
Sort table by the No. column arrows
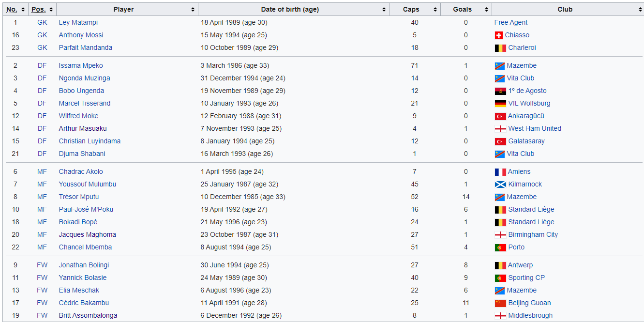[x=23, y=10]
